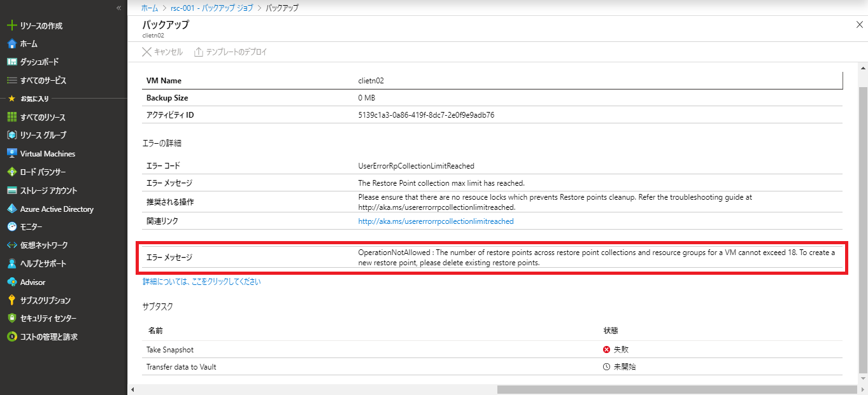Select Azure Active Directory menu label

(x=57, y=209)
